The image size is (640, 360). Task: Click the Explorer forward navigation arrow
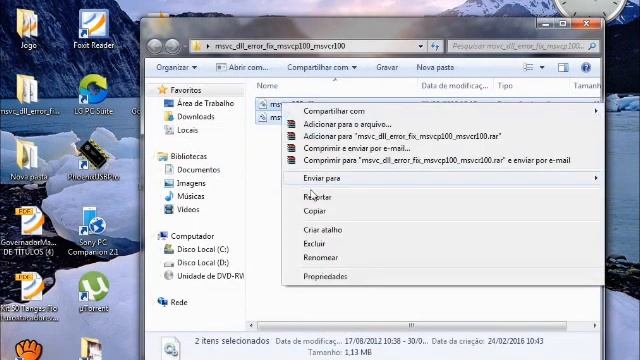click(172, 46)
